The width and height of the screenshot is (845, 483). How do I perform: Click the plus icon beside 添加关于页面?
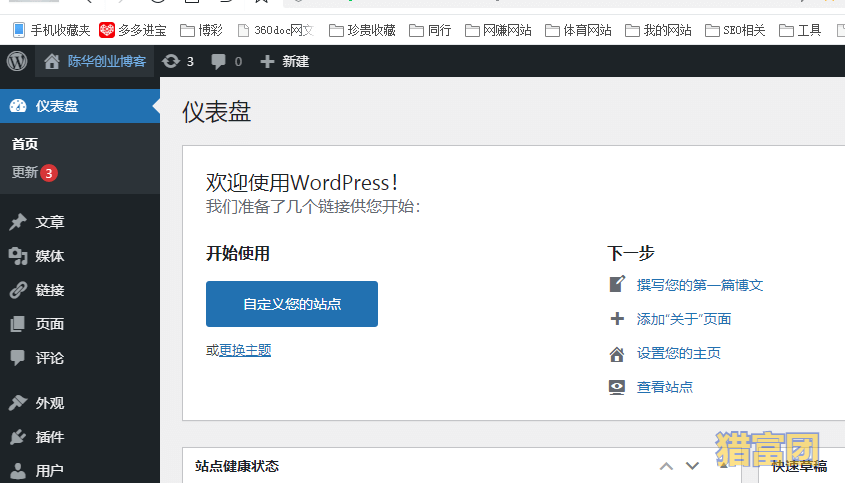pyautogui.click(x=617, y=319)
